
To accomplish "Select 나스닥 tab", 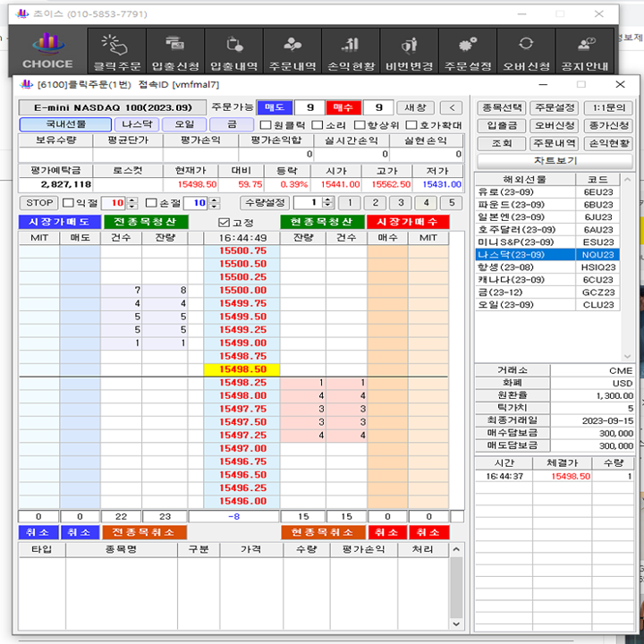I will pos(137,124).
